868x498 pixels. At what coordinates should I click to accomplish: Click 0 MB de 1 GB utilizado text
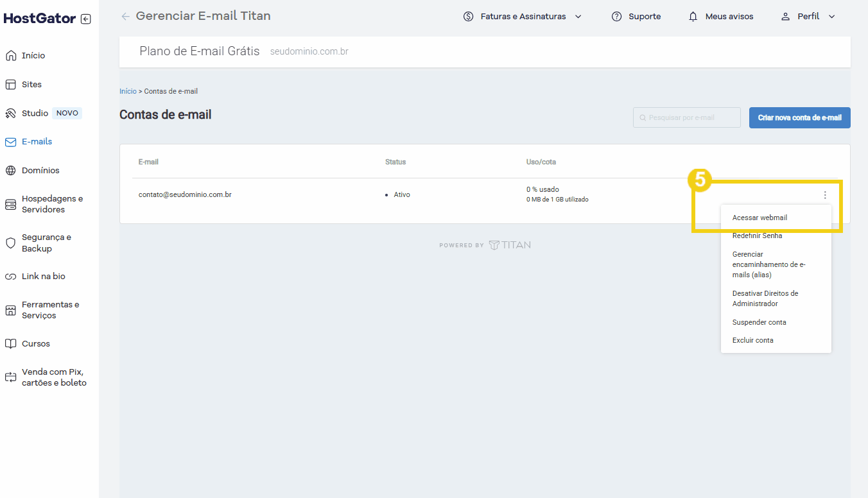pyautogui.click(x=557, y=200)
